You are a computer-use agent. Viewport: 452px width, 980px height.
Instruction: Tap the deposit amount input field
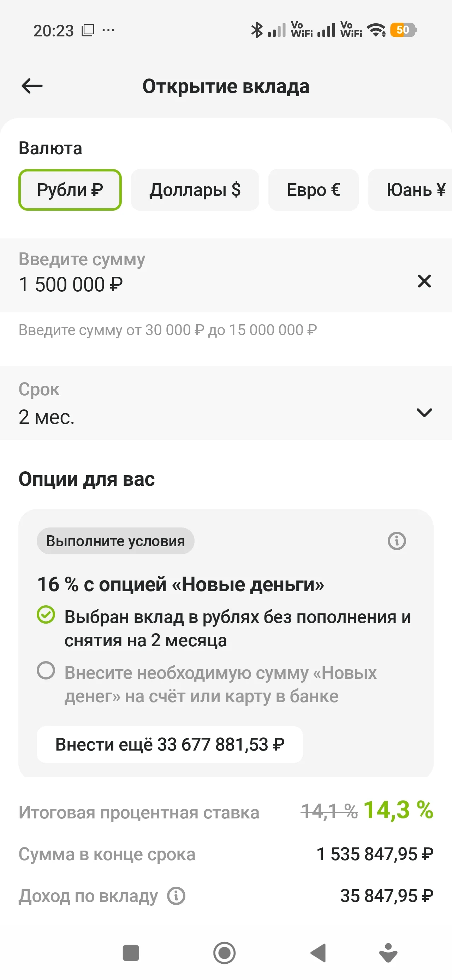coord(190,275)
